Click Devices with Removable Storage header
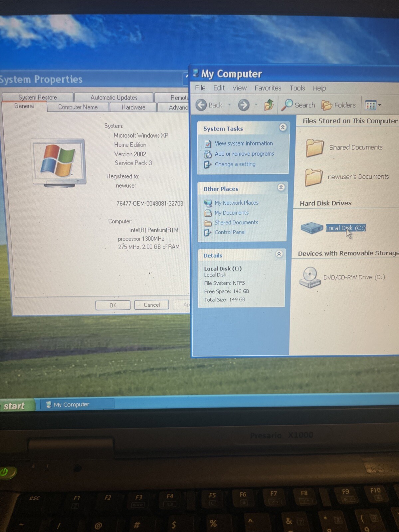399x532 pixels. (348, 254)
